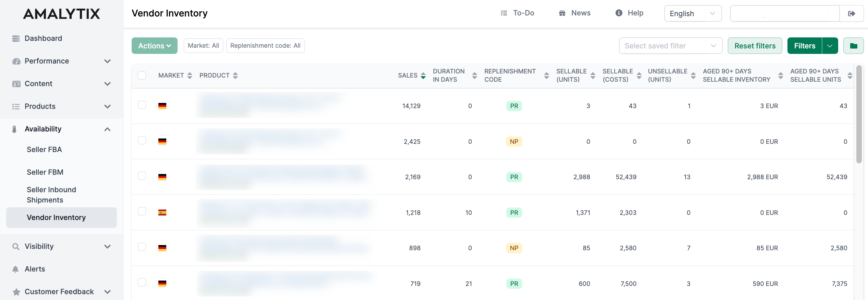Open the Select saved filter dropdown
Screen dimensions: 868x300
pos(671,46)
